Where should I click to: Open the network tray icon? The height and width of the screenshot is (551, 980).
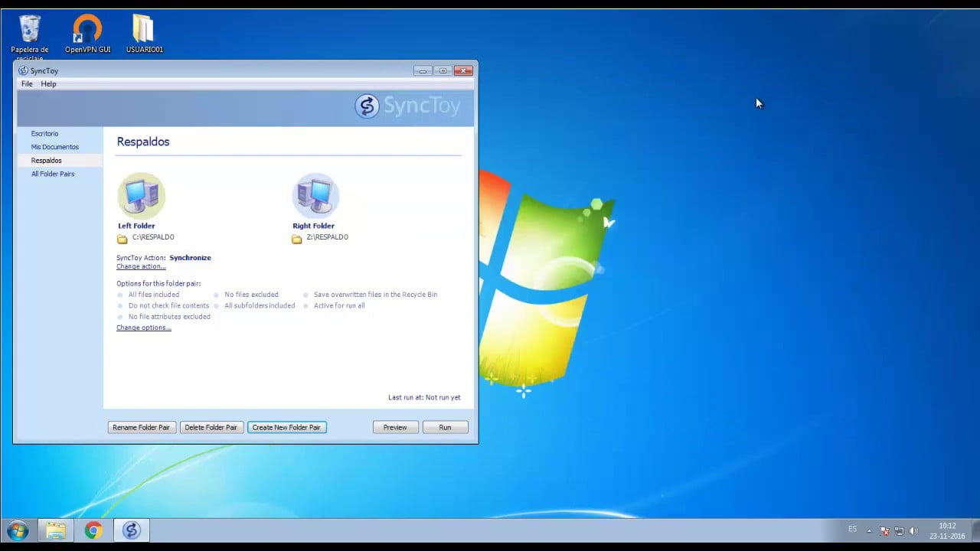[899, 530]
